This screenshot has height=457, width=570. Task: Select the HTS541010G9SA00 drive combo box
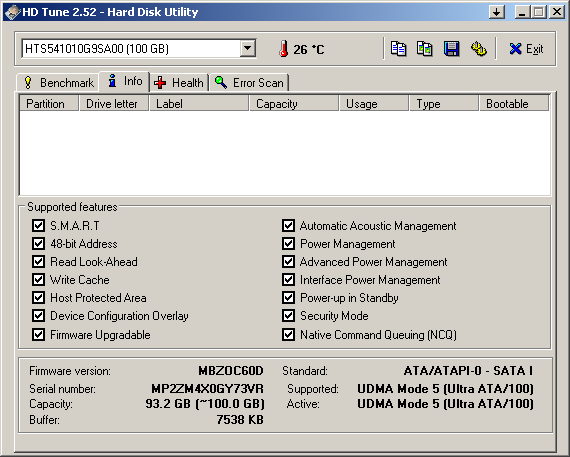139,48
